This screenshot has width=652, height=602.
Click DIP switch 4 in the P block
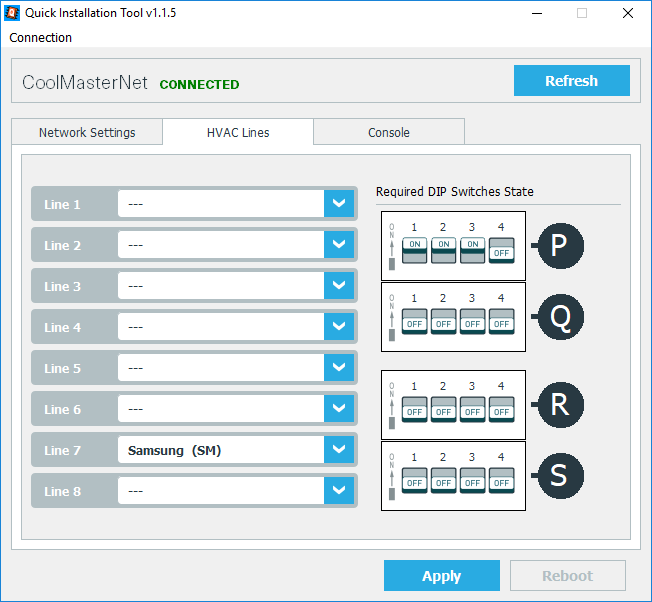[501, 250]
